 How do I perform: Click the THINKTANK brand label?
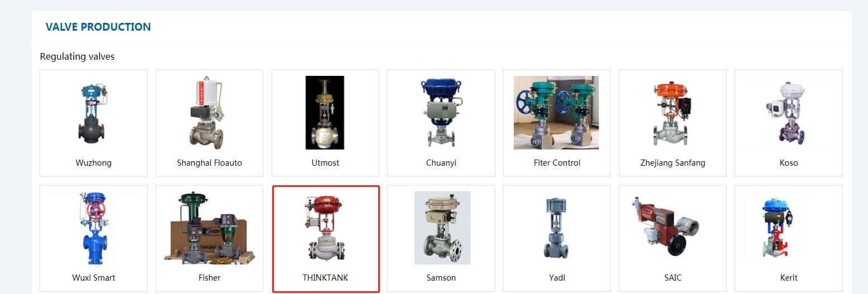pyautogui.click(x=325, y=277)
